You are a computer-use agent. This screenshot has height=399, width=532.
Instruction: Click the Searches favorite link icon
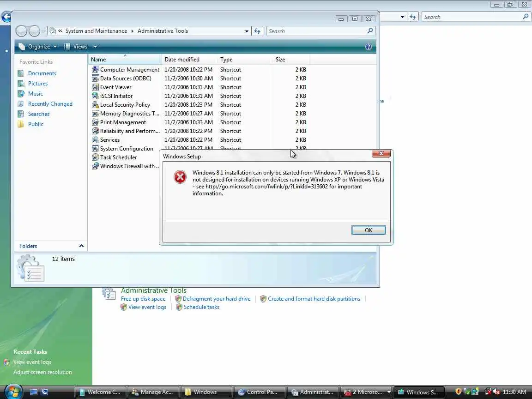(x=21, y=114)
